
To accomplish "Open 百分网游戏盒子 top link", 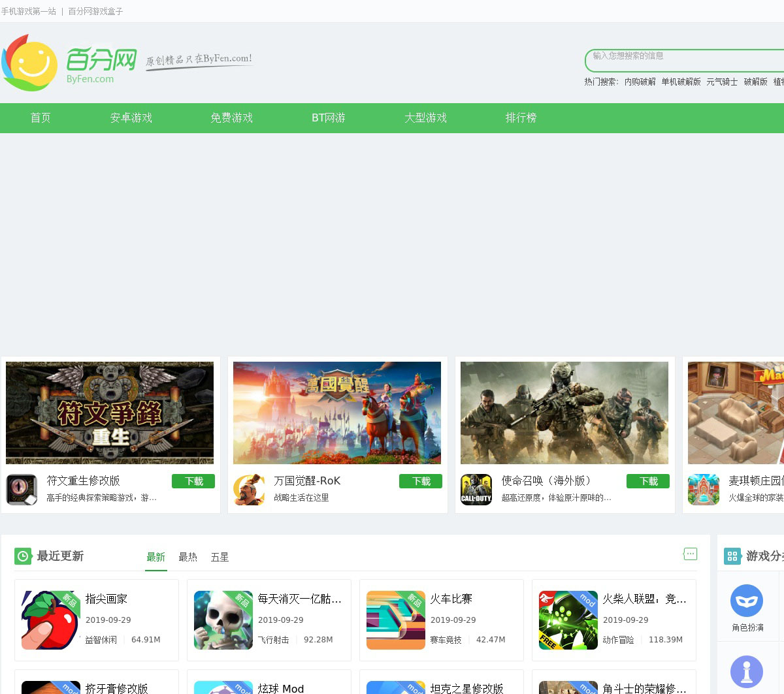I will coord(95,11).
